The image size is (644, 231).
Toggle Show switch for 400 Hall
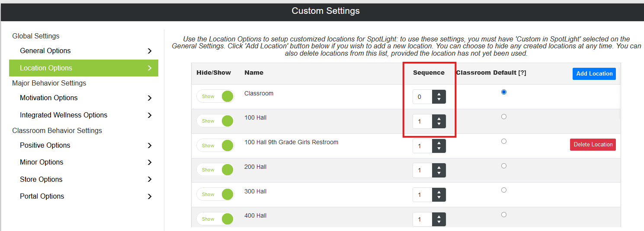[215, 219]
